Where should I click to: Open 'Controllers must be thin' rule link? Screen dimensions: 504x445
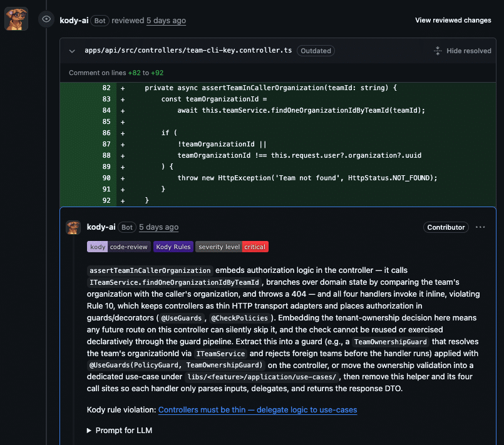pyautogui.click(x=257, y=410)
